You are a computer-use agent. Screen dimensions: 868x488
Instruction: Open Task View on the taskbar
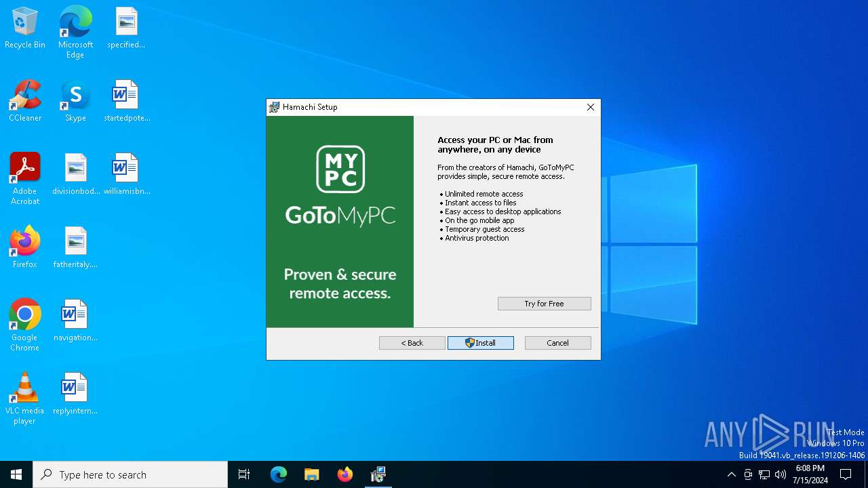click(x=244, y=474)
